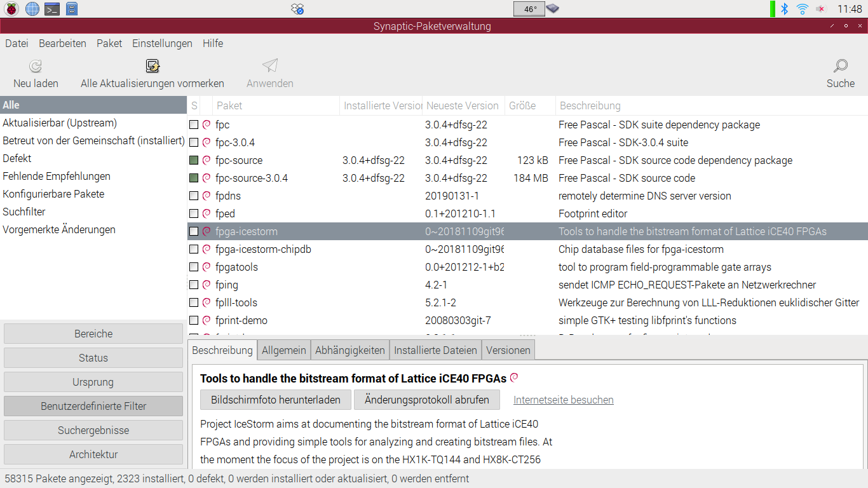Open the Datei menu

[17, 43]
